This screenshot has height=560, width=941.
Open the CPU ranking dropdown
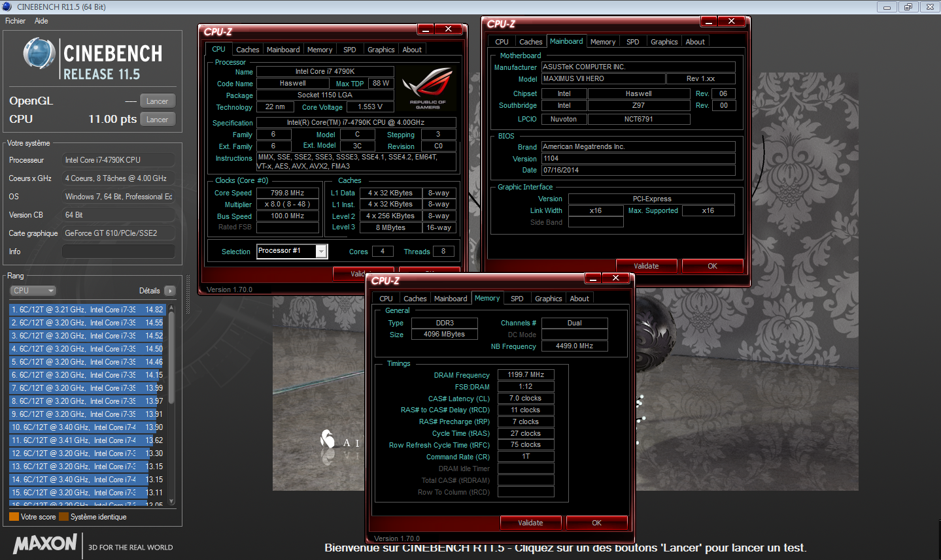[x=33, y=291]
